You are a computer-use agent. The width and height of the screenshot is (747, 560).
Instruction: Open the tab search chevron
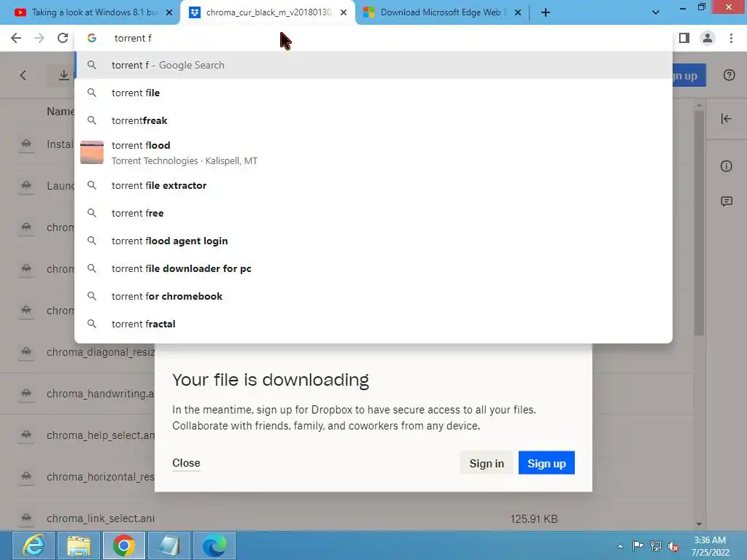click(x=656, y=12)
